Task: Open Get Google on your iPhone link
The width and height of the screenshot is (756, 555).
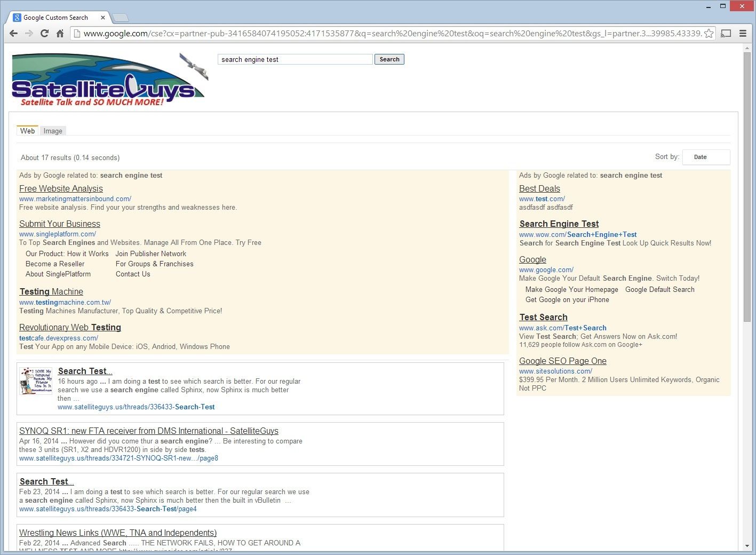Action: pyautogui.click(x=567, y=300)
